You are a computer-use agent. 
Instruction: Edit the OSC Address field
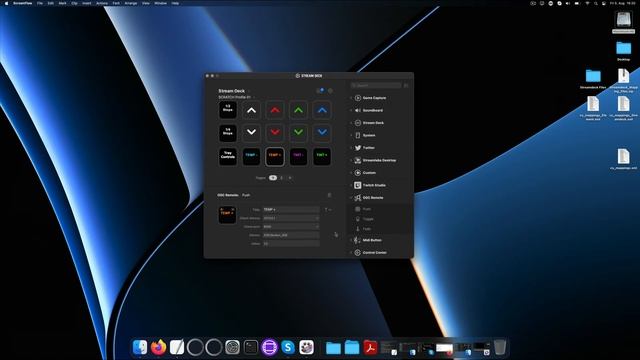point(291,235)
